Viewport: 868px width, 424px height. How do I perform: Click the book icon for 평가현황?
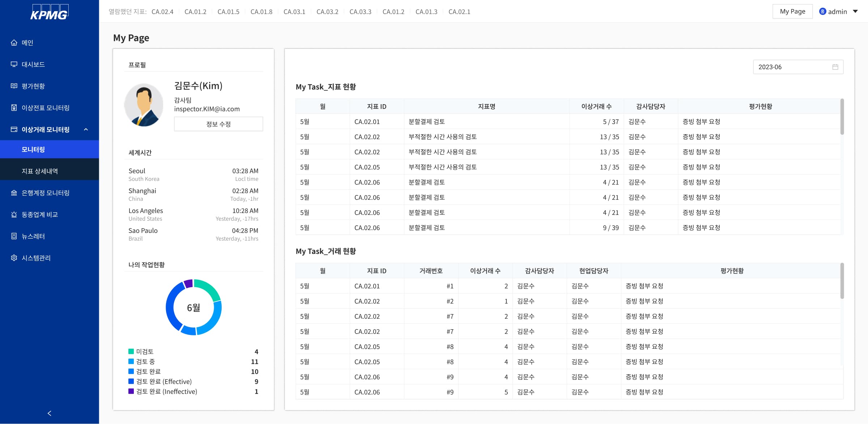tap(14, 86)
